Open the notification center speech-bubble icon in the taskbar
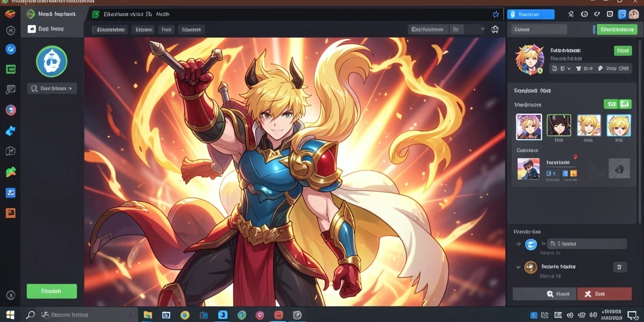Viewport: 644px width, 322px height. click(x=633, y=315)
